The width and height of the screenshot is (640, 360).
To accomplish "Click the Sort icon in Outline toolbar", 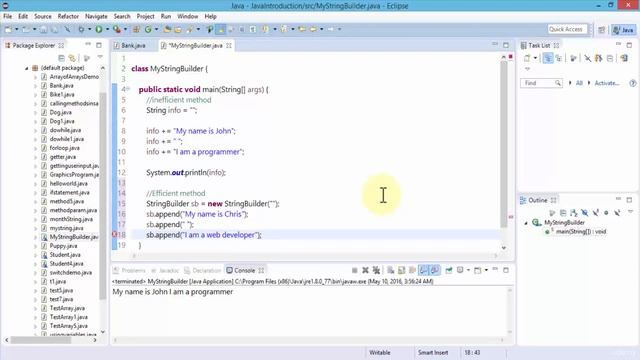I will coord(574,213).
